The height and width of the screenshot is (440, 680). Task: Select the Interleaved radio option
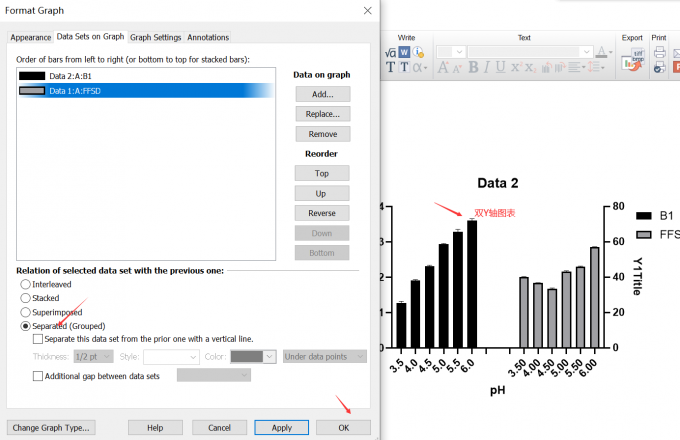26,284
